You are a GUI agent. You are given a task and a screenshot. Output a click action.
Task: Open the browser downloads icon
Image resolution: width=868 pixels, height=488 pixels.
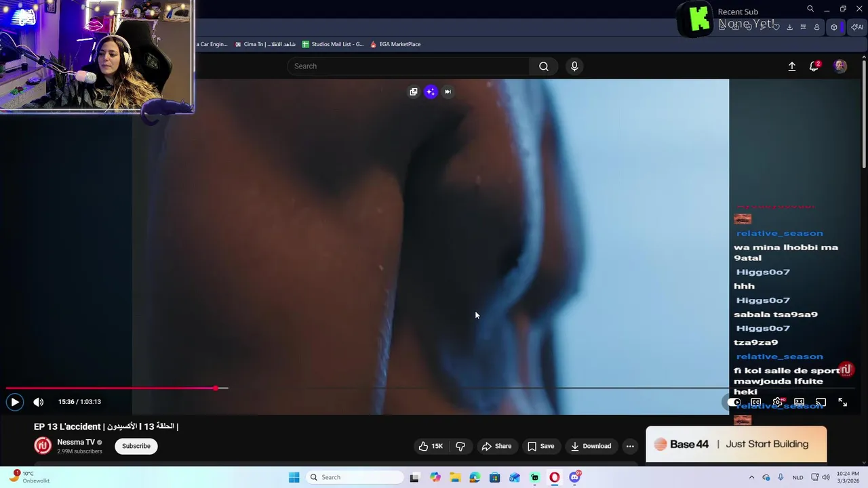[x=789, y=27]
